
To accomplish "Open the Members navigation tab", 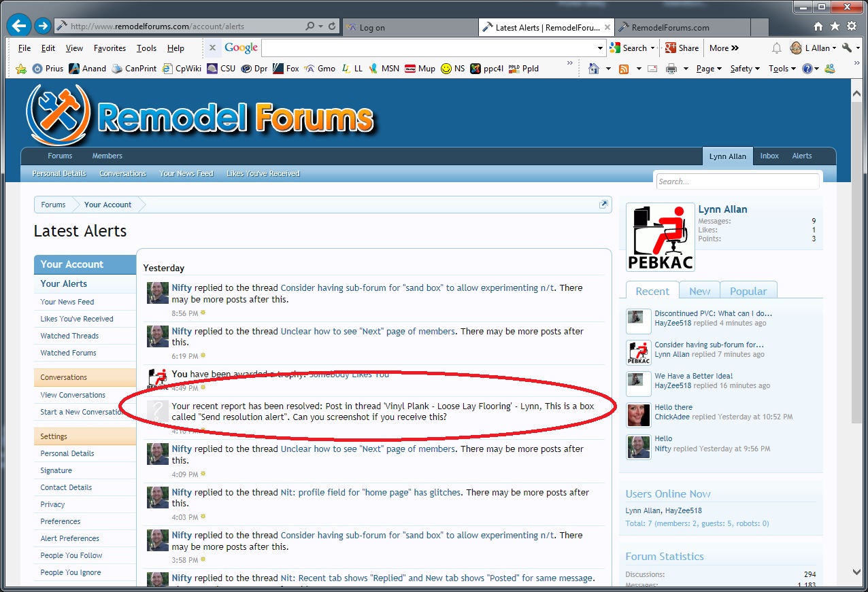I will pyautogui.click(x=107, y=156).
